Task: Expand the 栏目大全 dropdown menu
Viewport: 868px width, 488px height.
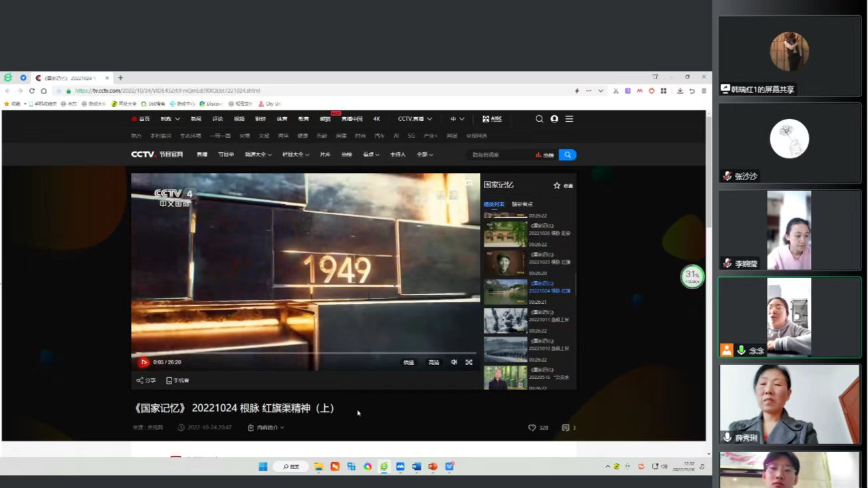Action: [296, 155]
